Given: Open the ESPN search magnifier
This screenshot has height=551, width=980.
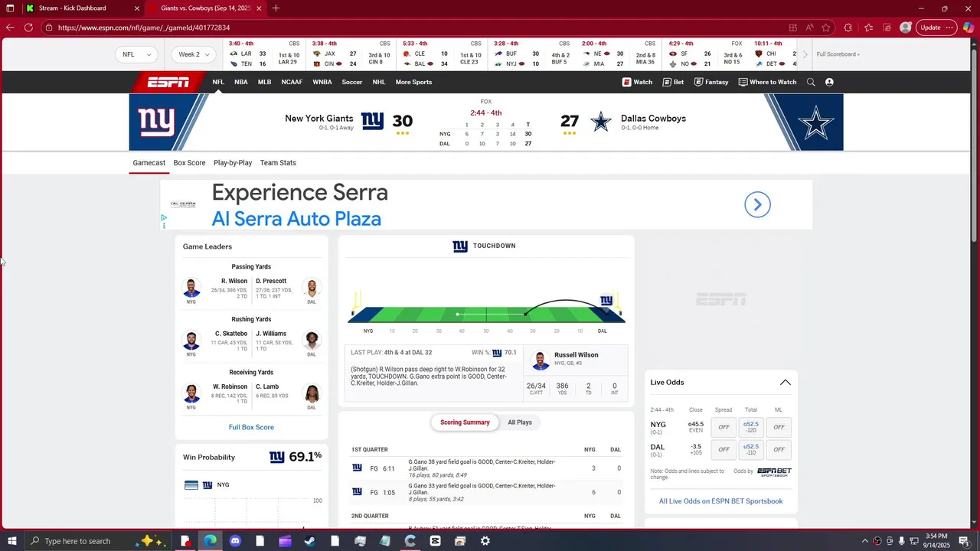Looking at the screenshot, I should (811, 82).
